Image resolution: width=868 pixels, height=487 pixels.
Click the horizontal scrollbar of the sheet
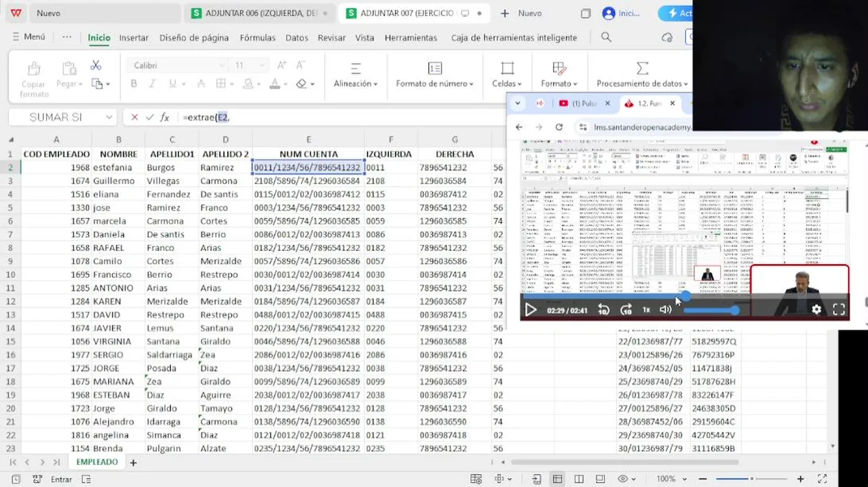625,463
